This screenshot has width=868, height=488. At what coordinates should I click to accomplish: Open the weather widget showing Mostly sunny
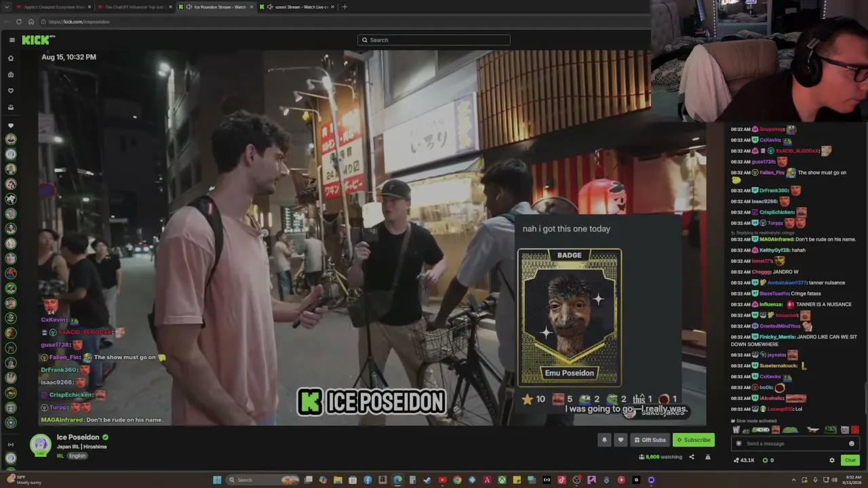tap(24, 480)
